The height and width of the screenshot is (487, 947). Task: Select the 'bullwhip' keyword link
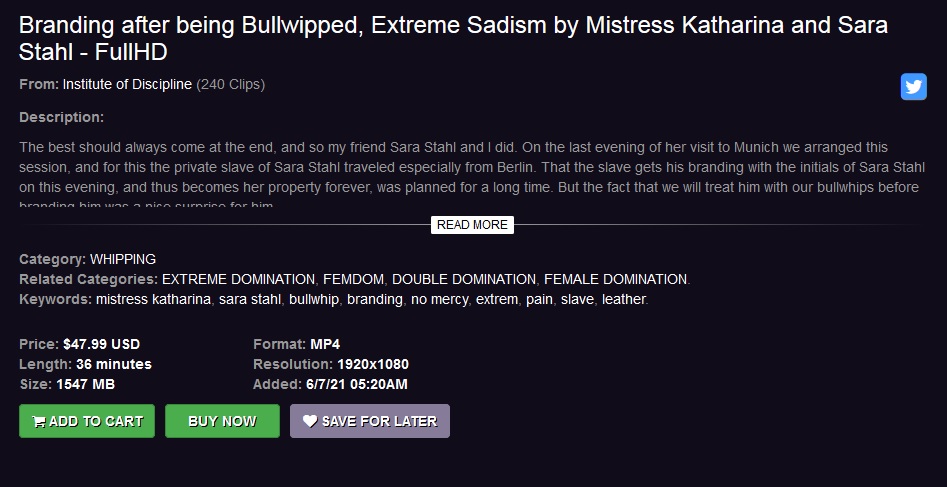[313, 299]
